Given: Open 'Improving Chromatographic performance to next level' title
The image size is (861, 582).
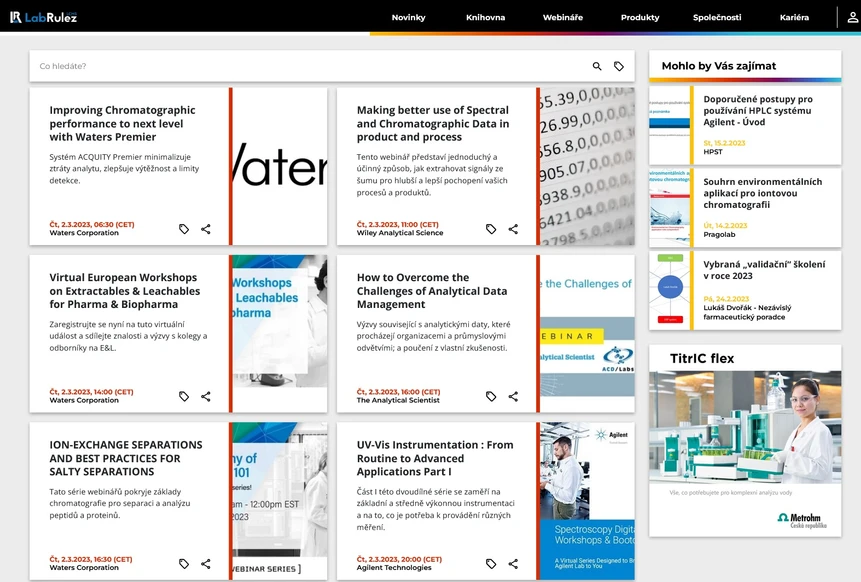Looking at the screenshot, I should point(122,124).
